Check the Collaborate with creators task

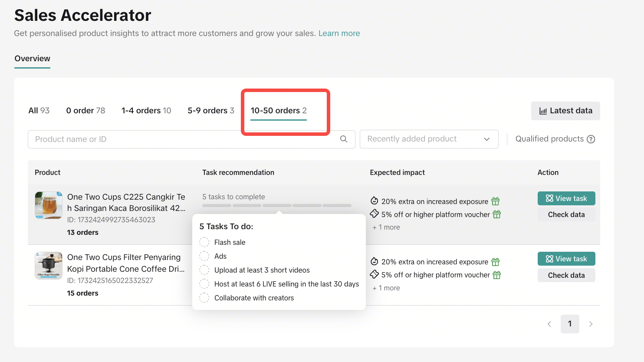(x=204, y=298)
